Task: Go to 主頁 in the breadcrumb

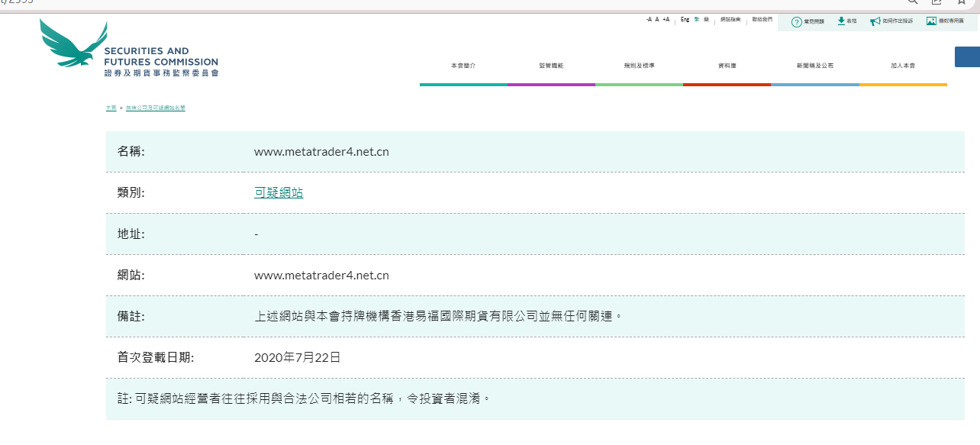Action: pyautogui.click(x=111, y=108)
